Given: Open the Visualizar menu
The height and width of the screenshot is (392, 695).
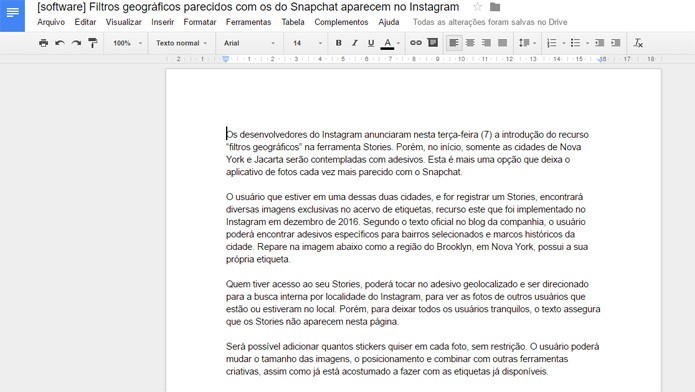Looking at the screenshot, I should pyautogui.click(x=124, y=22).
